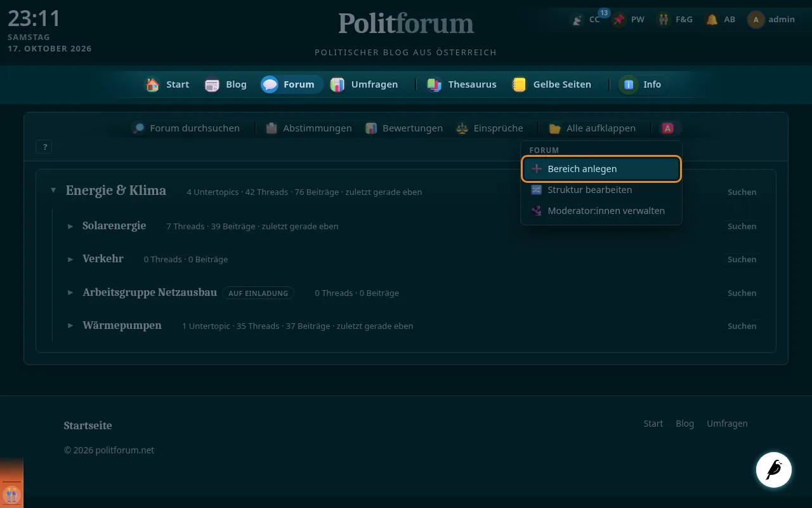Screen dimensions: 812x508
Task: Open Umfragen in the main navigation
Action: point(364,84)
